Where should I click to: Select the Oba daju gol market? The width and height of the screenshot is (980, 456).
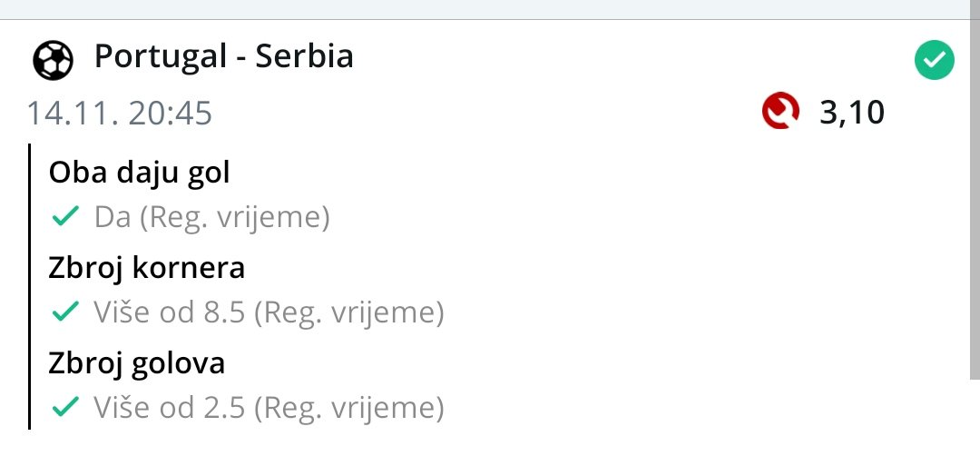tap(140, 173)
